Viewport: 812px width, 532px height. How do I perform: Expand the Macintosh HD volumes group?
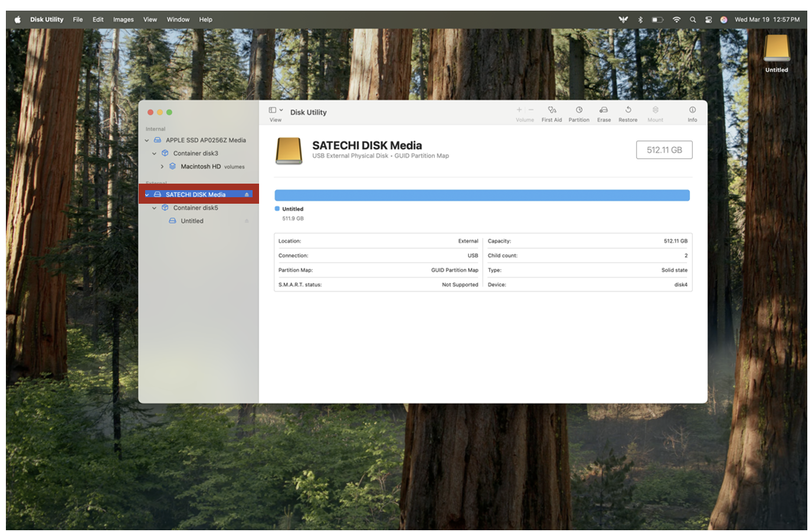[x=162, y=167]
